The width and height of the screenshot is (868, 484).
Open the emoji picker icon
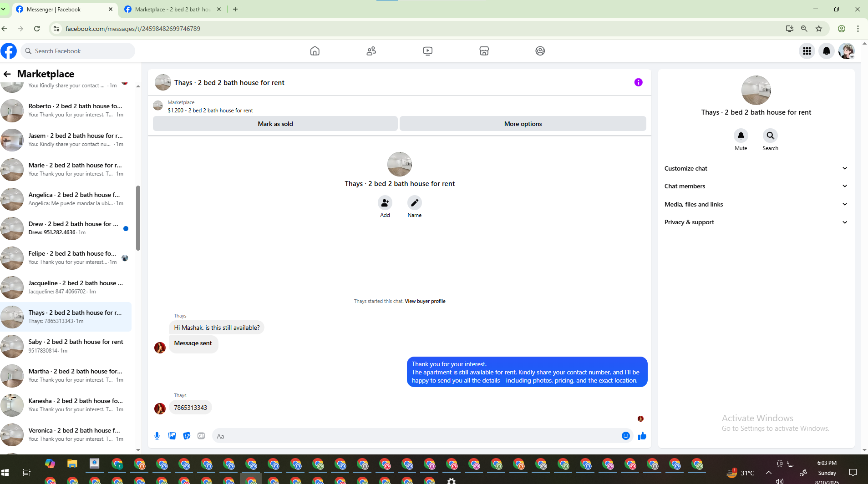tap(625, 436)
